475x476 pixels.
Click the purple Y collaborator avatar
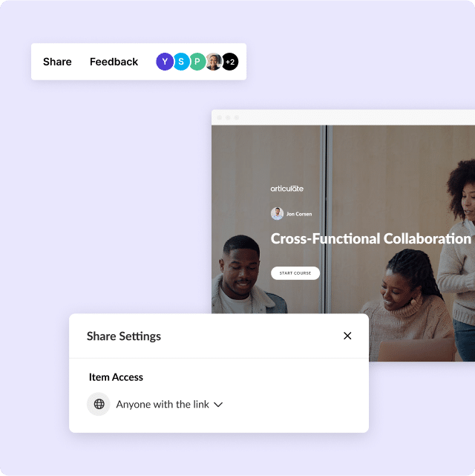click(165, 62)
